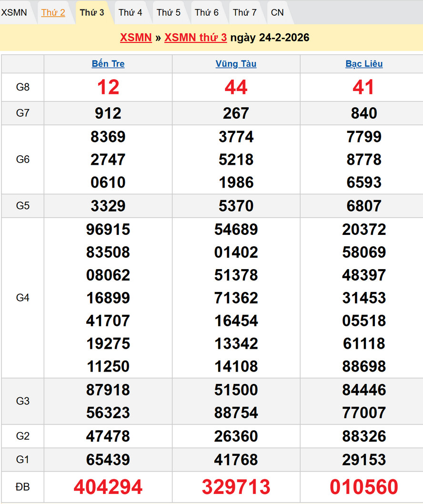Click Bạc Liêu special prize 010560

pos(364,487)
